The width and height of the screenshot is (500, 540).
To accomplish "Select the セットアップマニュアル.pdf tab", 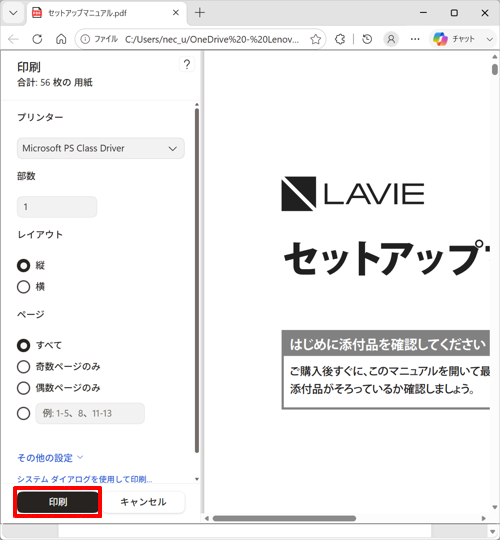I will (x=107, y=13).
